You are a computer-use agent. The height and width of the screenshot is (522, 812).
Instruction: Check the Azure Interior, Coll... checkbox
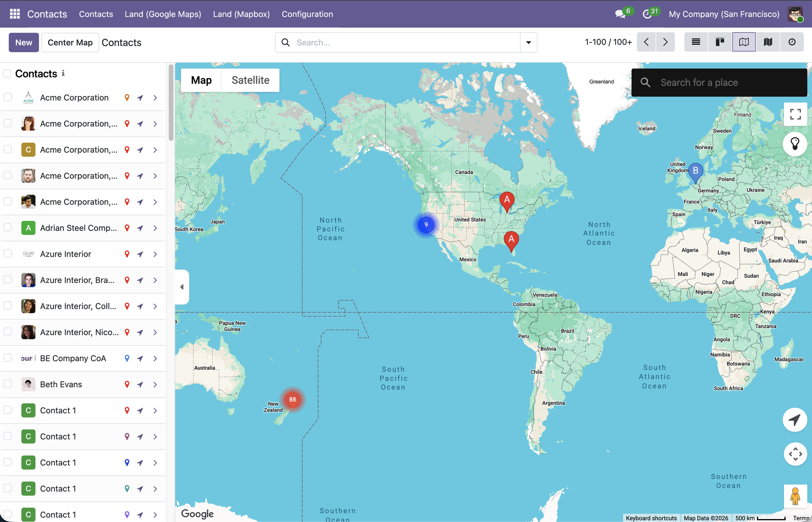[x=8, y=306]
